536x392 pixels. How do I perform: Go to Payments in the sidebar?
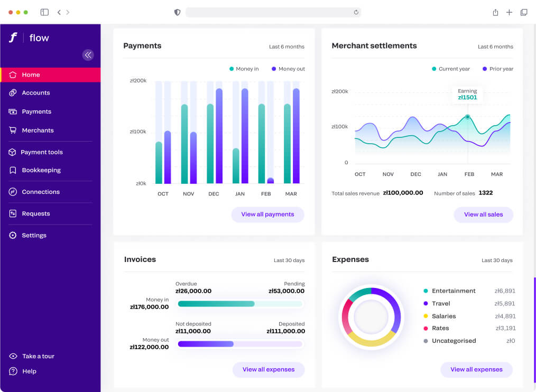(36, 112)
